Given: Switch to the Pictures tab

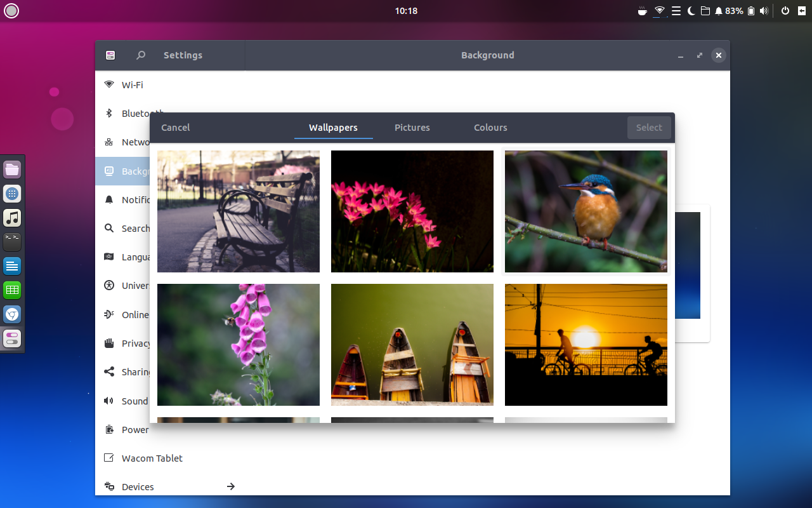Looking at the screenshot, I should pos(412,128).
